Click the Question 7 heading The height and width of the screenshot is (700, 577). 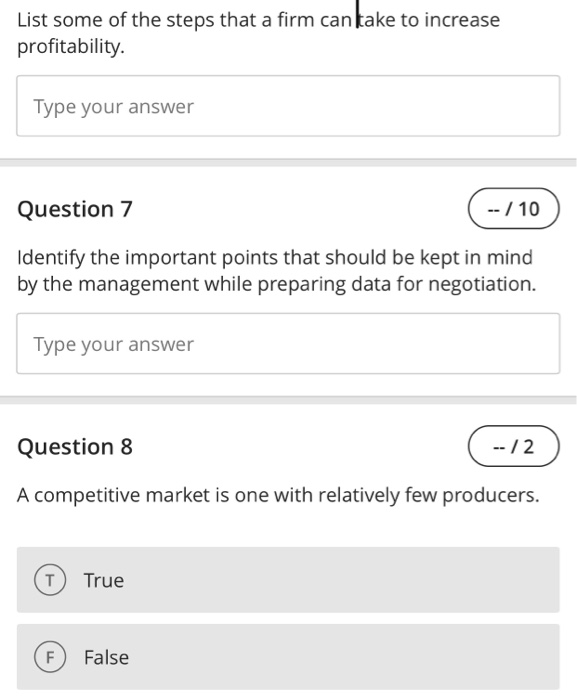(x=75, y=209)
